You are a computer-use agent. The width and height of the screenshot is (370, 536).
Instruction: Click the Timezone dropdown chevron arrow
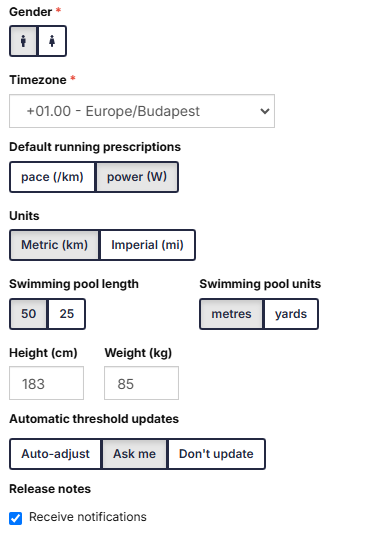(x=265, y=111)
